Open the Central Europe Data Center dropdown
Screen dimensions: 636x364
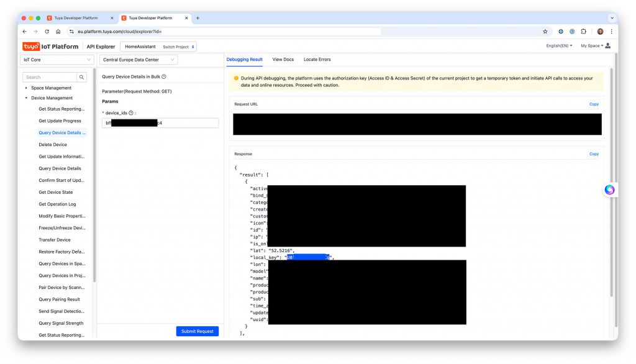[x=138, y=60]
